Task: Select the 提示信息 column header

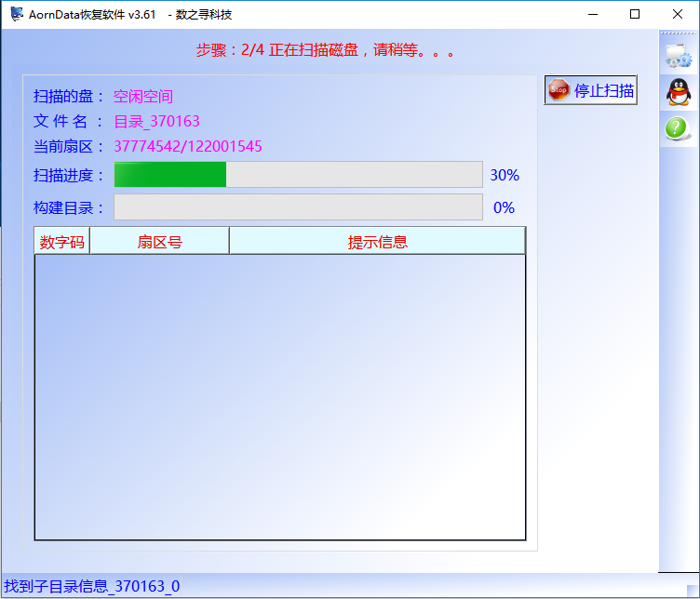Action: [x=377, y=241]
